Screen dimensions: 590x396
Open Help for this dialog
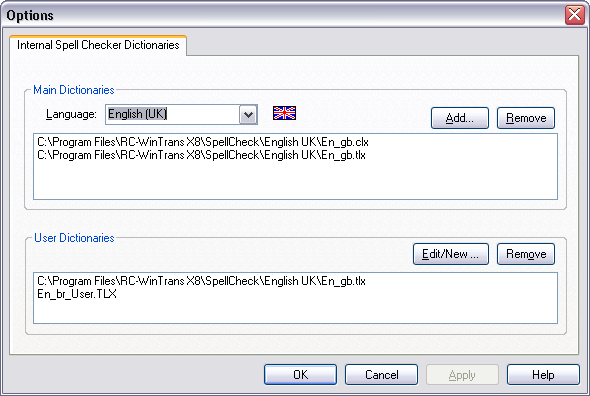543,375
